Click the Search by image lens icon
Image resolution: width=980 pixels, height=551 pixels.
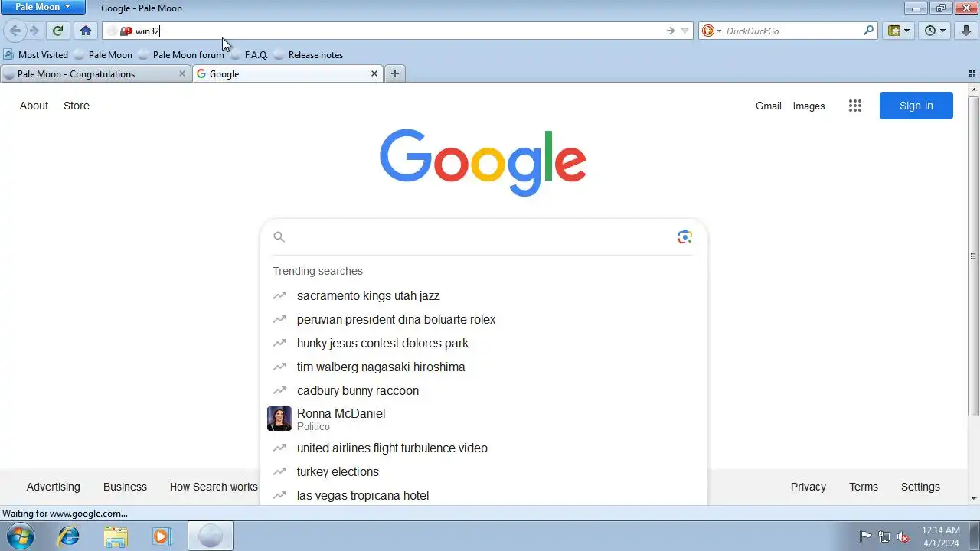[685, 237]
